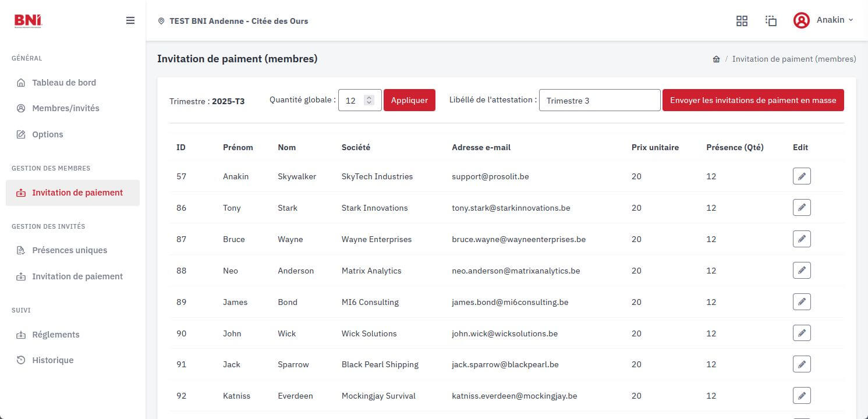
Task: Click the 2025-T3 trimester value
Action: [228, 101]
